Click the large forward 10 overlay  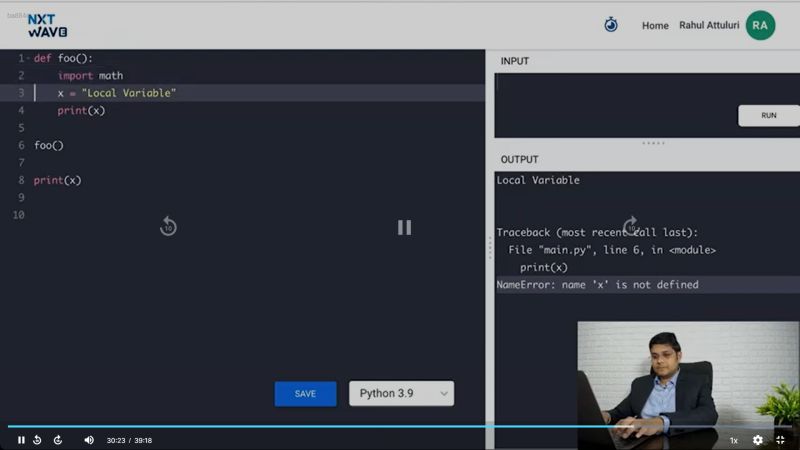(x=632, y=226)
